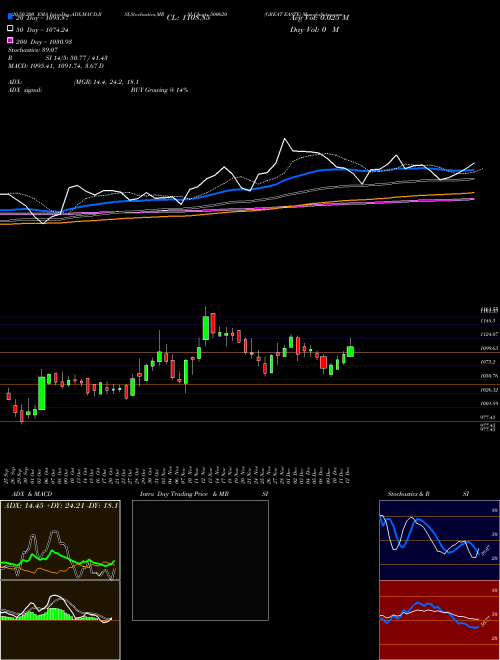
Task: Click the closing price 'CL: 1105.55' label
Action: pos(188,18)
